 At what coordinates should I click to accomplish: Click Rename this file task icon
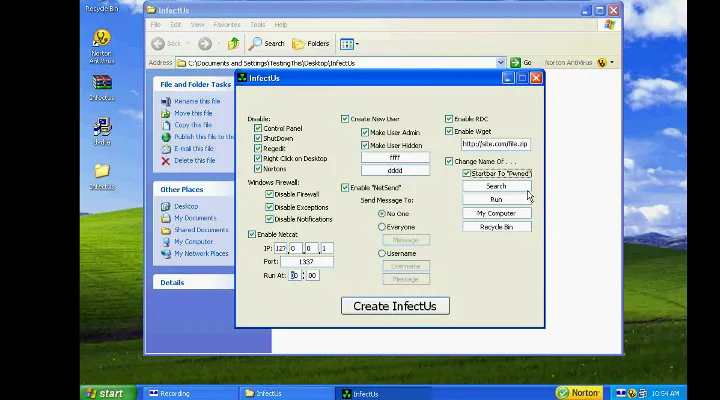tap(166, 101)
